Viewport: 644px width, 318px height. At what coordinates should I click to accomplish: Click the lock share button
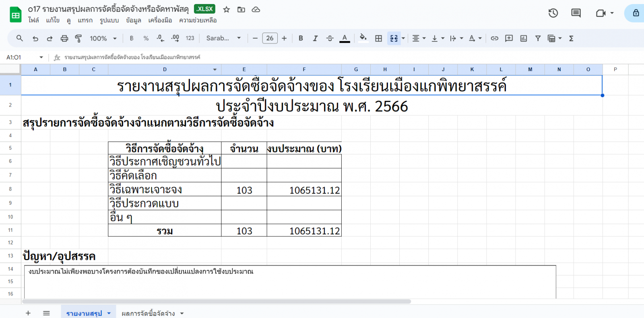(636, 13)
